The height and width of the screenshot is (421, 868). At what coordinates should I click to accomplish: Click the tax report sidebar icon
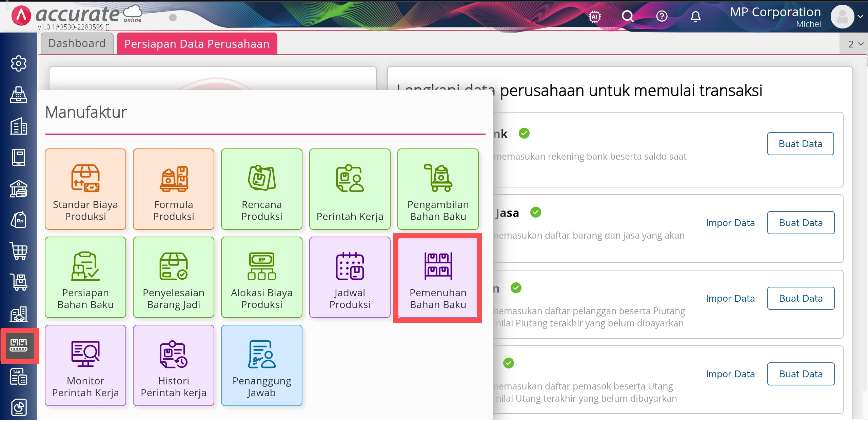(x=19, y=376)
